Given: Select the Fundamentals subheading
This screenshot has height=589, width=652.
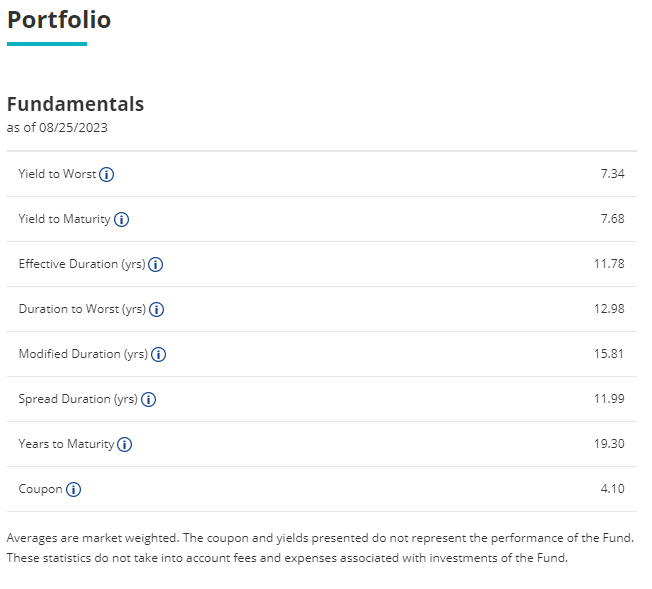Looking at the screenshot, I should coord(75,104).
